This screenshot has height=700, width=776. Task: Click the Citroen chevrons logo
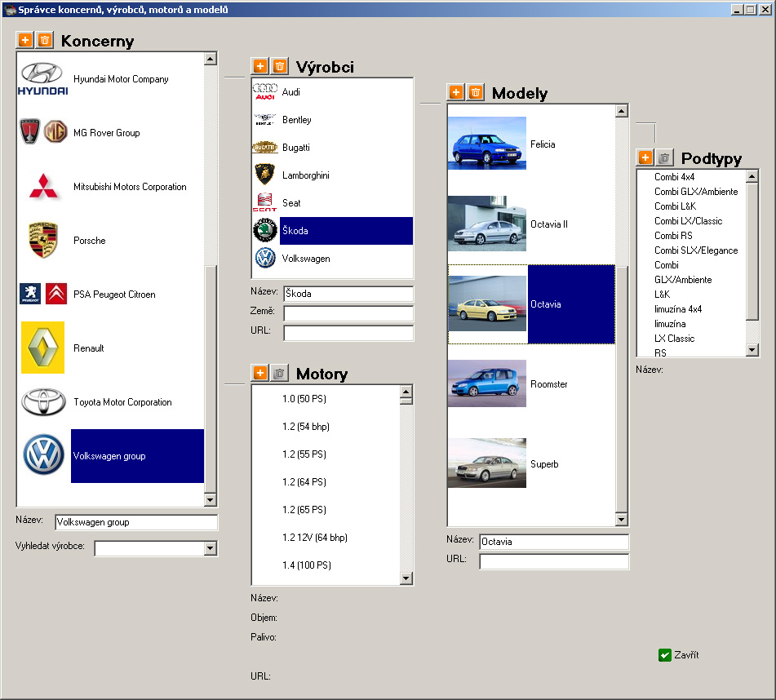[56, 294]
